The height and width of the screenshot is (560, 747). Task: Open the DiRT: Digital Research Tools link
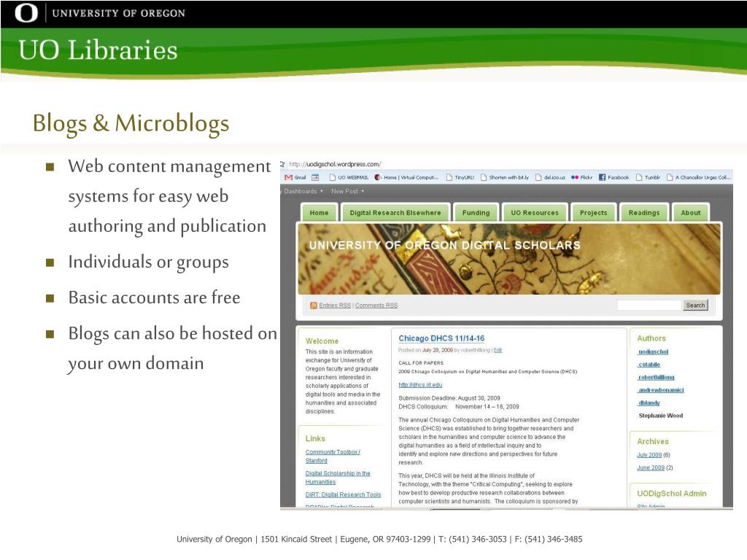click(x=343, y=495)
